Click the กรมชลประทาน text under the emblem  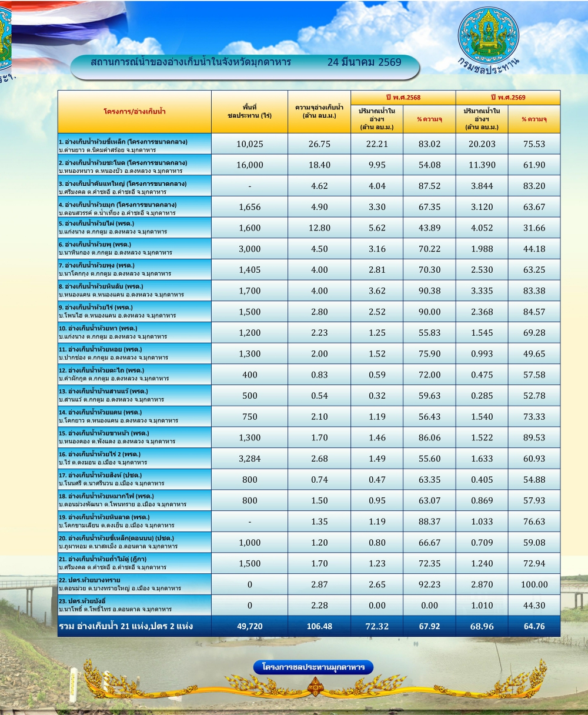(489, 65)
